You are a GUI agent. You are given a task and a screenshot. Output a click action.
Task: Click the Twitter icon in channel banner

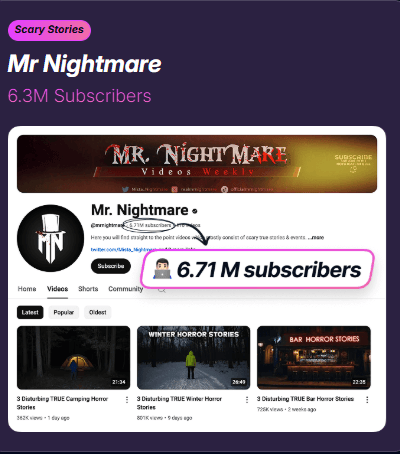click(x=125, y=189)
